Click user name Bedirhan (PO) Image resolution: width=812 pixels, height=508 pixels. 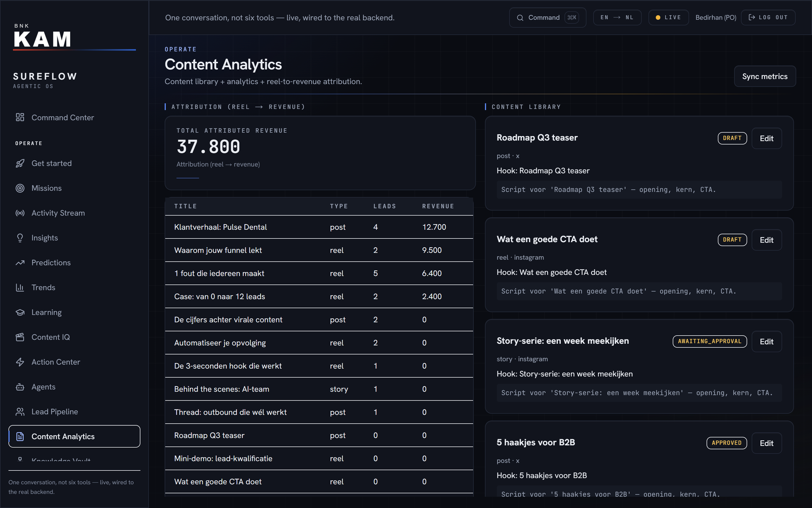coord(716,17)
